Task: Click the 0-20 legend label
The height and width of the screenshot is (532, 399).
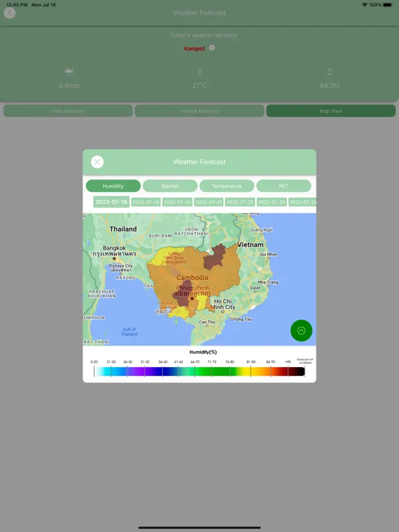Action: pos(94,362)
